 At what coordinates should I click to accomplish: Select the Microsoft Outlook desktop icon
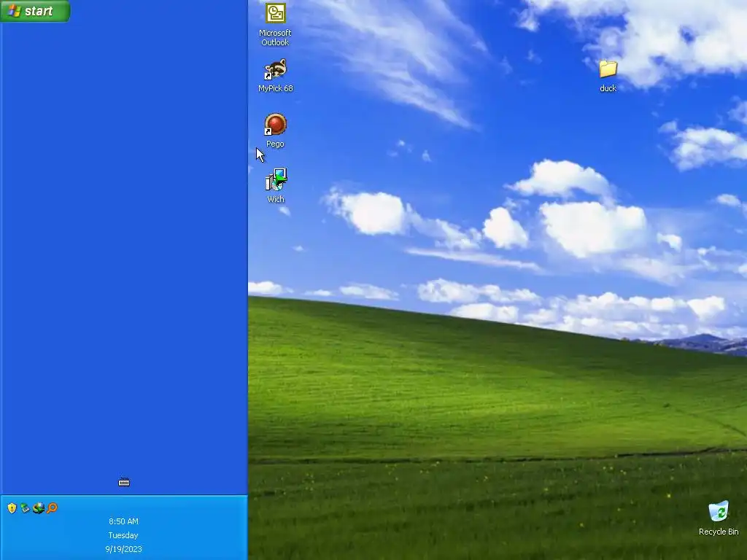(275, 13)
